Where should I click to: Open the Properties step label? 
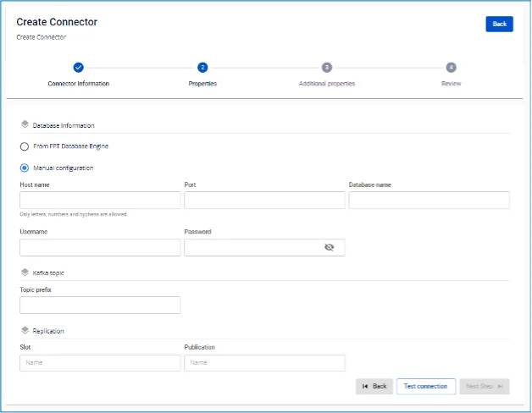pyautogui.click(x=202, y=84)
